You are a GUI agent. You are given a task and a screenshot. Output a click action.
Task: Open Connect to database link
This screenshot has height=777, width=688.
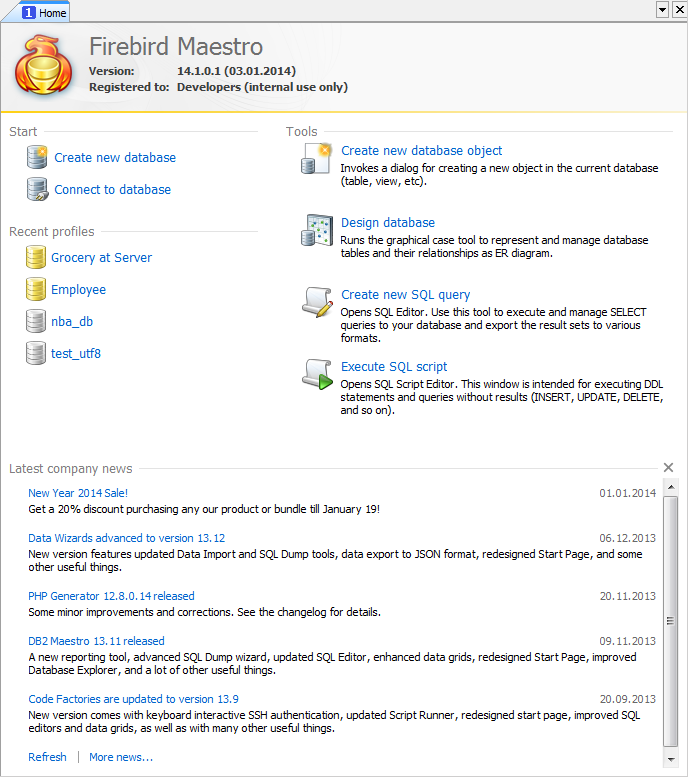pyautogui.click(x=113, y=189)
